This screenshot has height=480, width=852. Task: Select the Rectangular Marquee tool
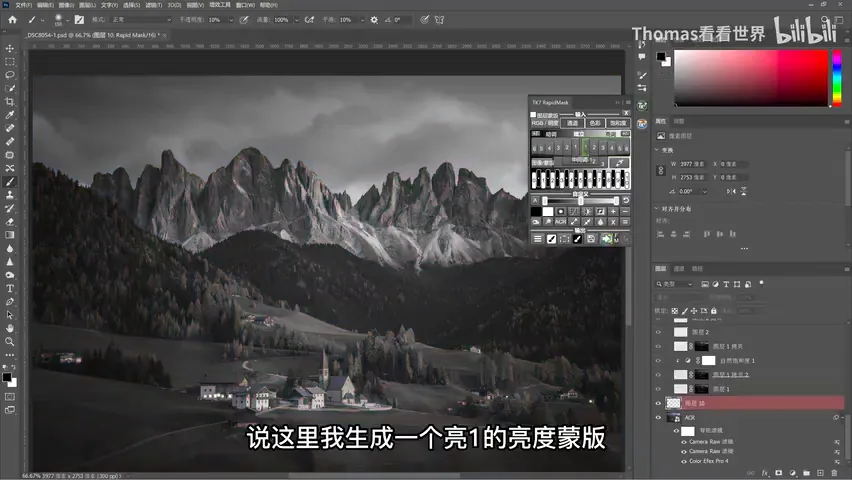coord(10,62)
